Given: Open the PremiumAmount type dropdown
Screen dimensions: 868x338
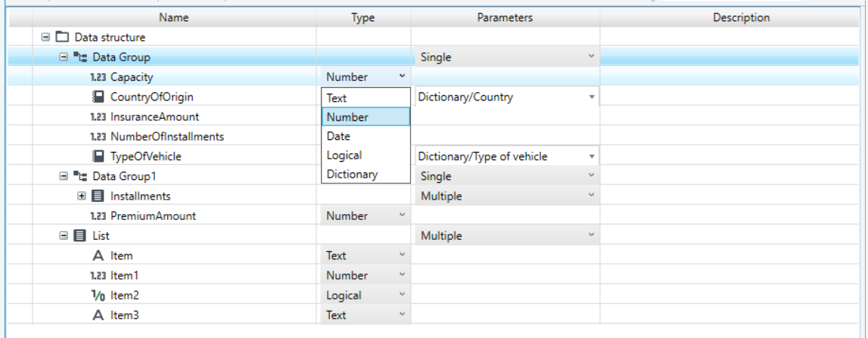Looking at the screenshot, I should tap(366, 216).
